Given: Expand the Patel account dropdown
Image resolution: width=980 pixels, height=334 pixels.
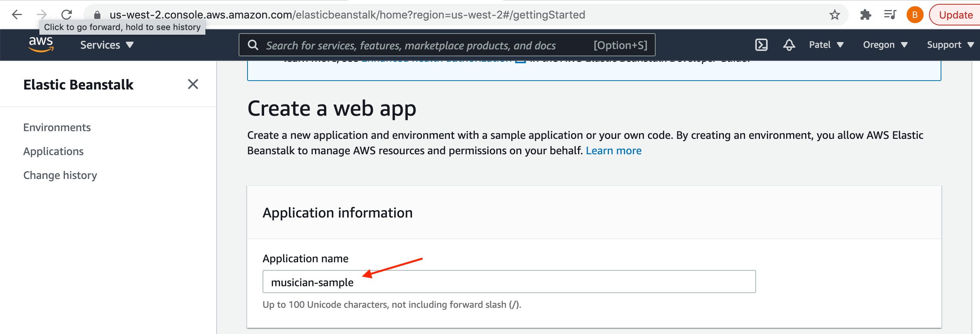Looking at the screenshot, I should click(826, 45).
